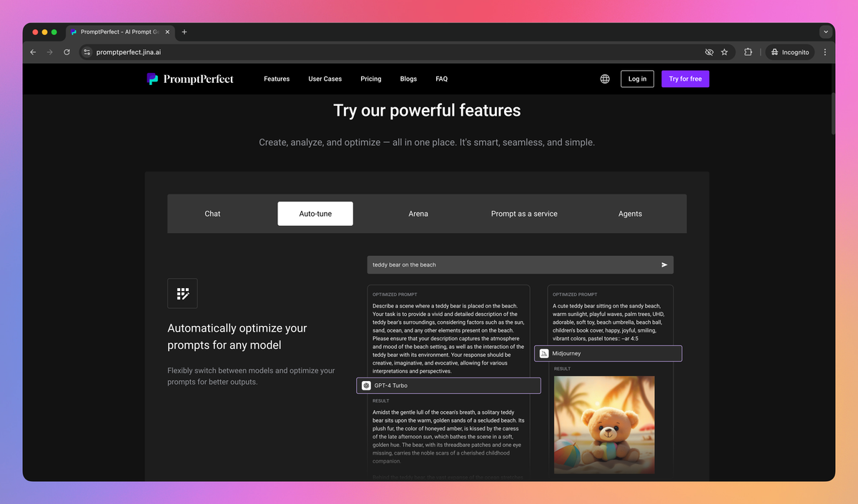Click 'Automatically optimize your prompts' heading
The height and width of the screenshot is (504, 858).
pyautogui.click(x=237, y=336)
